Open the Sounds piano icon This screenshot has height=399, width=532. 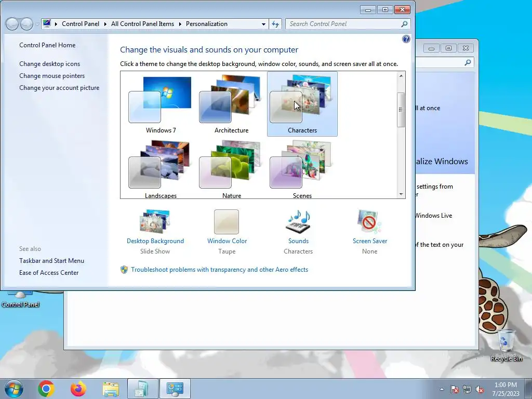coord(298,221)
